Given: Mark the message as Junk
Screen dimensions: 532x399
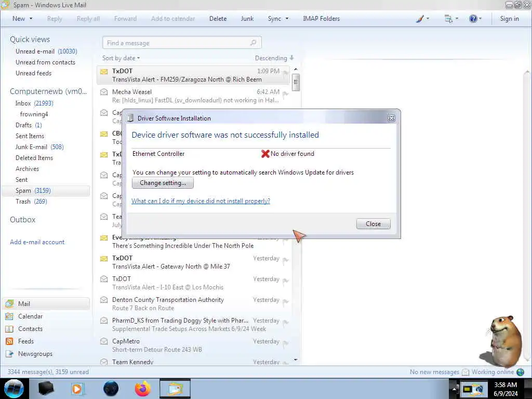Looking at the screenshot, I should (x=247, y=19).
